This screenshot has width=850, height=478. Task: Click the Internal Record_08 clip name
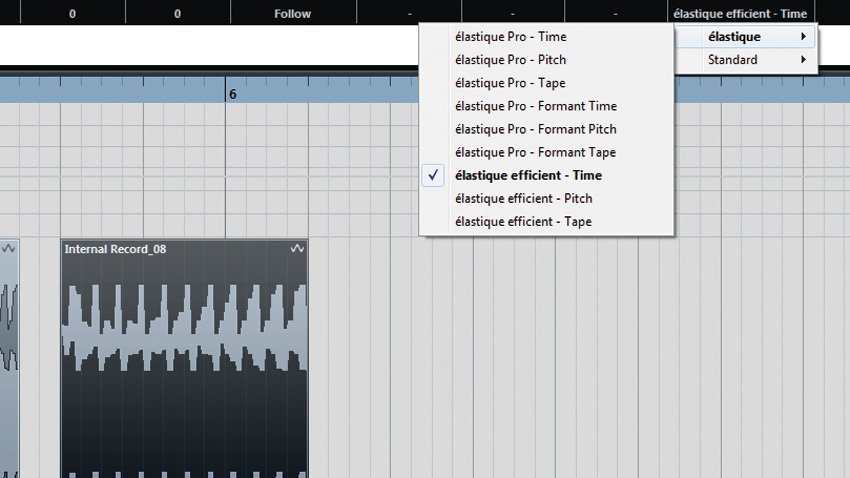[115, 249]
